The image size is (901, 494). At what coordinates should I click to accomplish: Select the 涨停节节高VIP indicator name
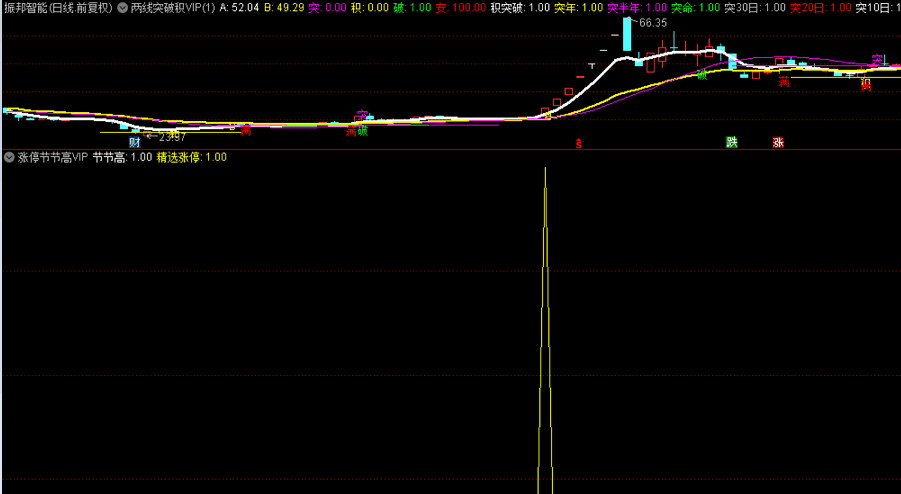(53, 157)
